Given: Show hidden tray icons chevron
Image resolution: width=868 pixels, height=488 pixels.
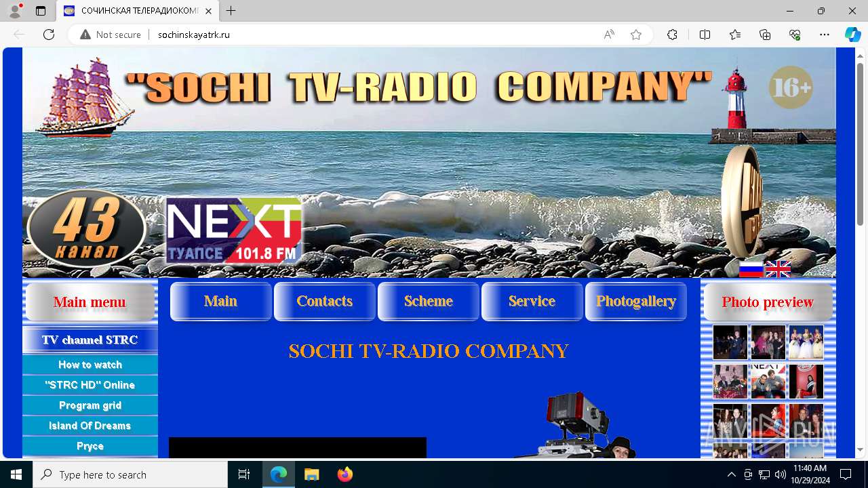Looking at the screenshot, I should coord(731,474).
